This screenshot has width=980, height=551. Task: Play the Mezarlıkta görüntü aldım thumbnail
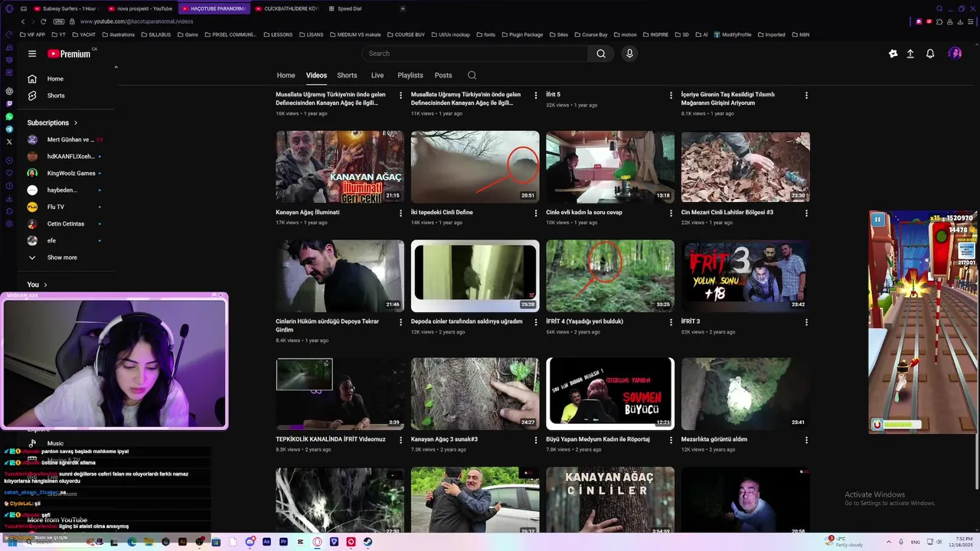(745, 393)
